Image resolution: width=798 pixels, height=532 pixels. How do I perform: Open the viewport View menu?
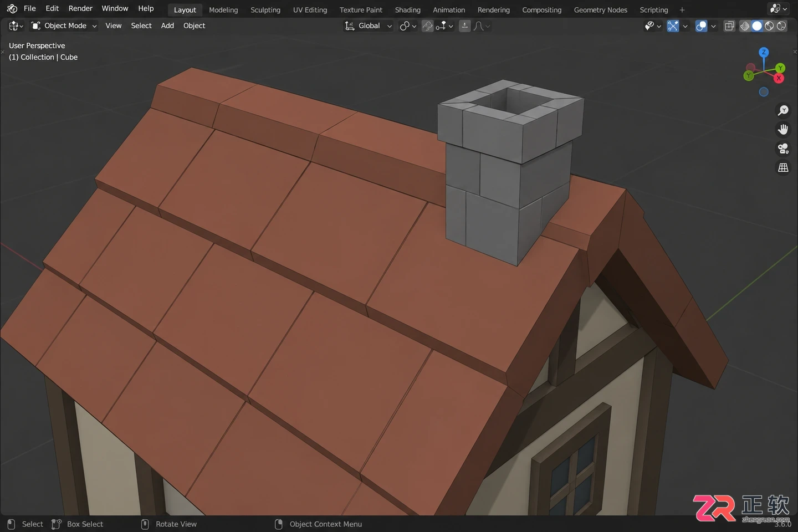(114, 25)
